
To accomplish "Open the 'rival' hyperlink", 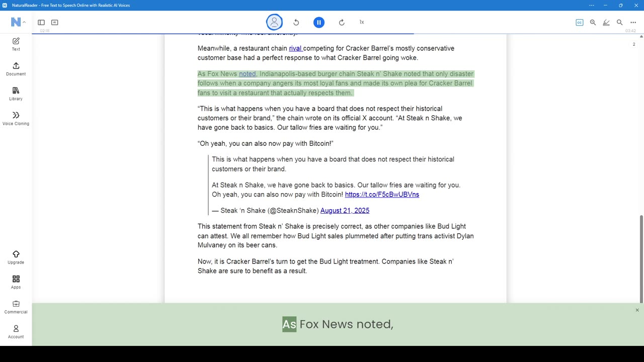I will coord(295,48).
